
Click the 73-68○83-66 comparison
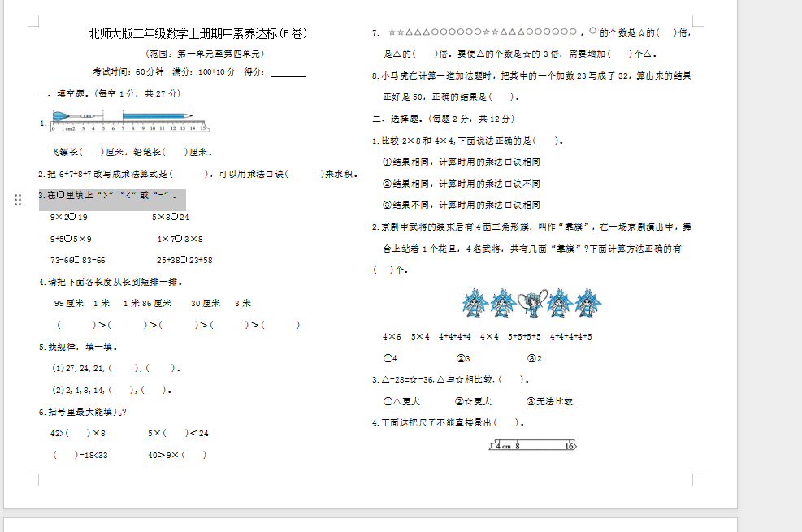click(78, 260)
